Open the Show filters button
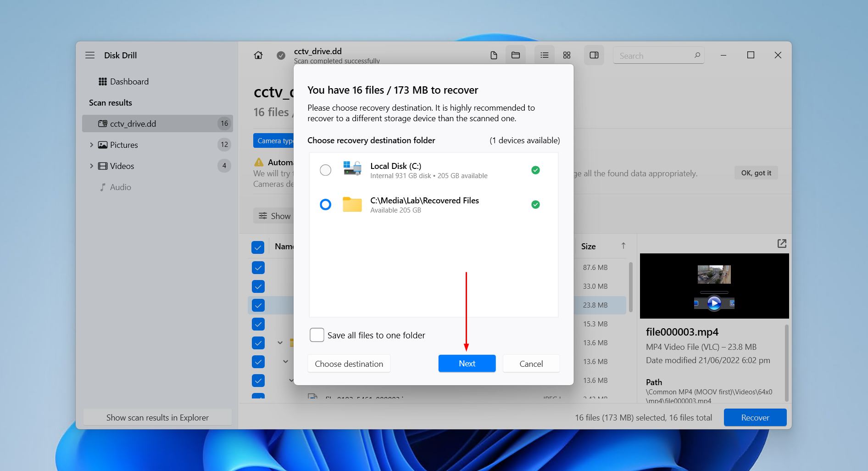This screenshot has height=471, width=868. pyautogui.click(x=274, y=216)
